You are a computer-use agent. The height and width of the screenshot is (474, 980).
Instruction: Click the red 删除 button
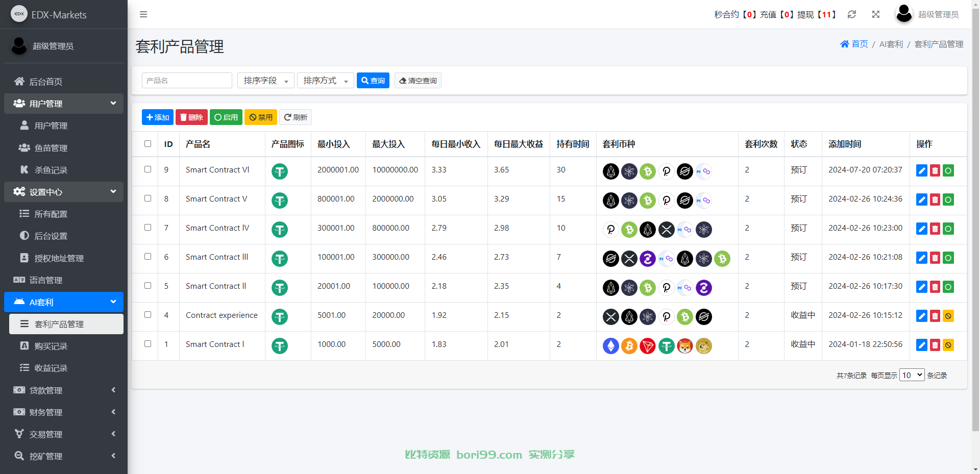click(191, 117)
